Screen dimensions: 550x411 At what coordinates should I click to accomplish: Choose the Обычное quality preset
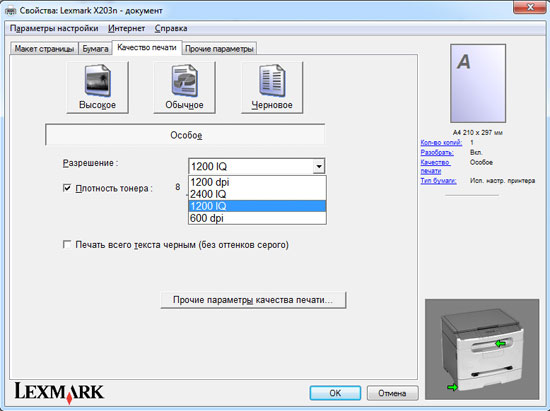pyautogui.click(x=185, y=87)
